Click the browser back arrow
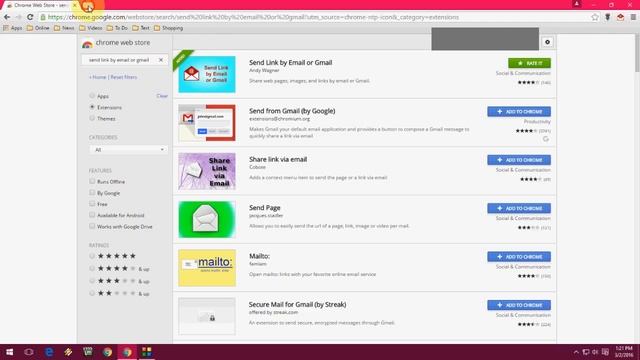The height and width of the screenshot is (360, 640). coord(7,17)
